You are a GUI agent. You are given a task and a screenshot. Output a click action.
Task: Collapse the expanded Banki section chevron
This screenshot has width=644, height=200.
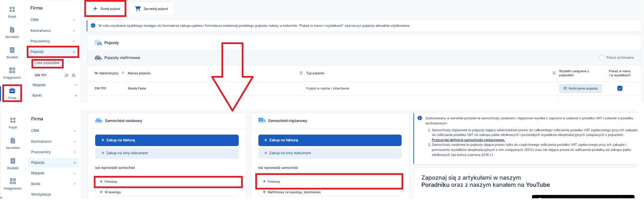pyautogui.click(x=76, y=96)
